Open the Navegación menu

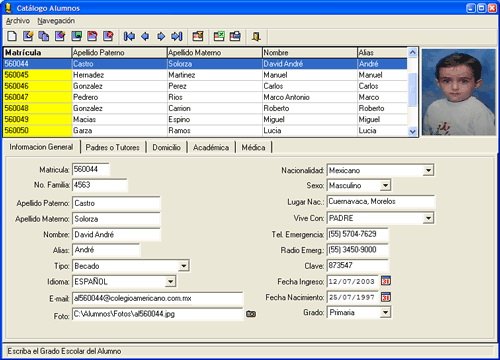pos(56,21)
